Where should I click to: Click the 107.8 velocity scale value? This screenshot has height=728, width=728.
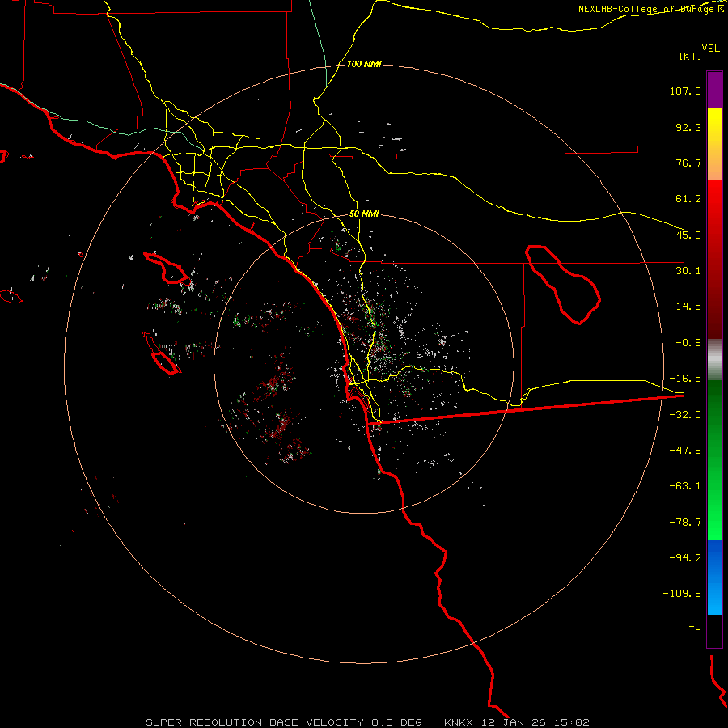(685, 91)
